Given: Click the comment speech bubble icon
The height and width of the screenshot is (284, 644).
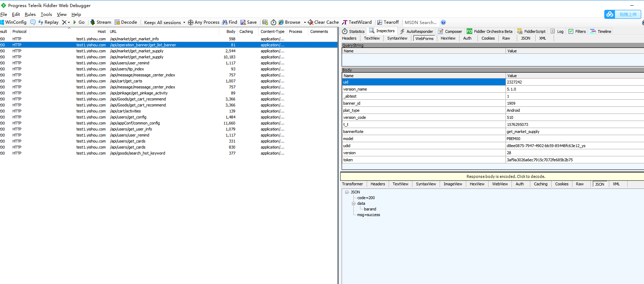Looking at the screenshot, I should pyautogui.click(x=33, y=22).
